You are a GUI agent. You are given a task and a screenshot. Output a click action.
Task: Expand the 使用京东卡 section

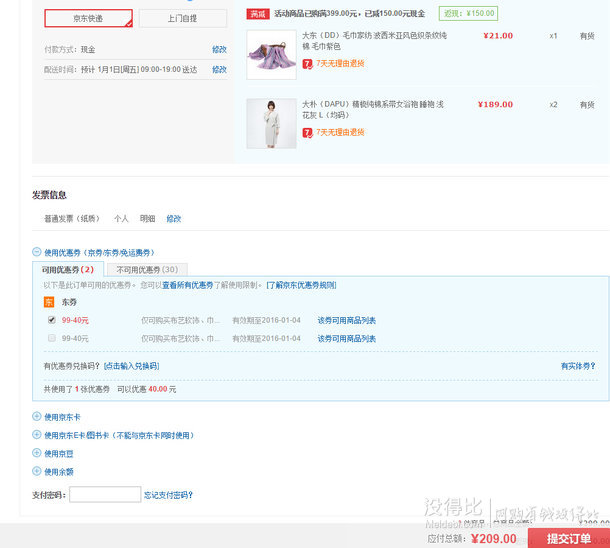click(37, 417)
